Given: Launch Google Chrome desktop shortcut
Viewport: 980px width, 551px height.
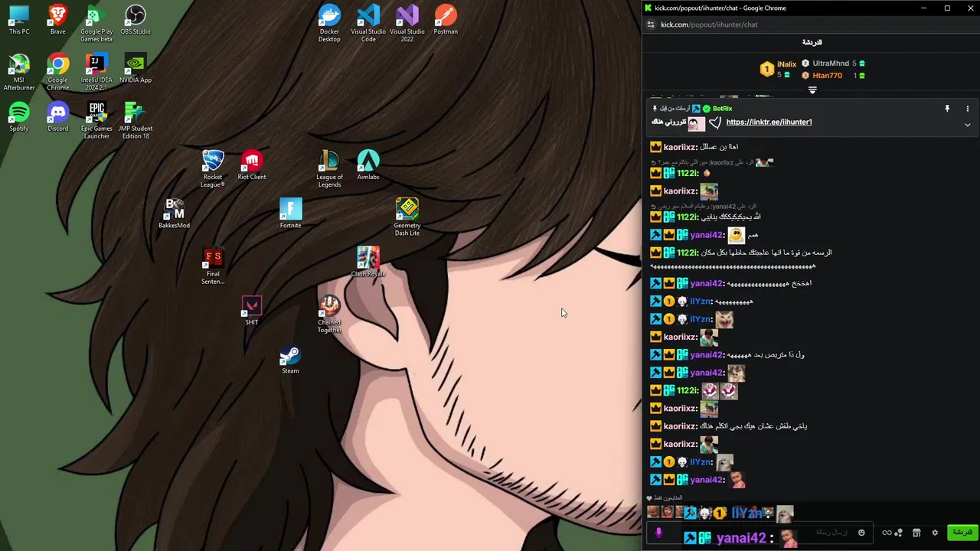Looking at the screenshot, I should pyautogui.click(x=57, y=72).
